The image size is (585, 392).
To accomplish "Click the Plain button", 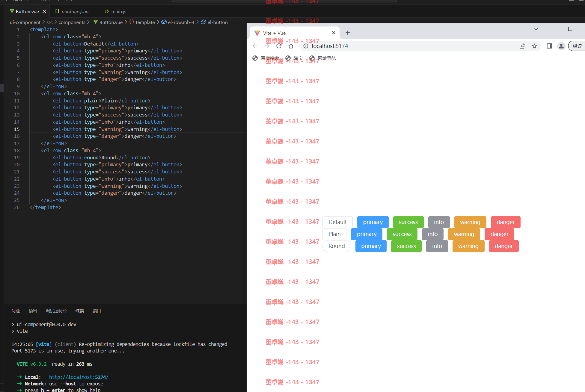I will tap(334, 234).
